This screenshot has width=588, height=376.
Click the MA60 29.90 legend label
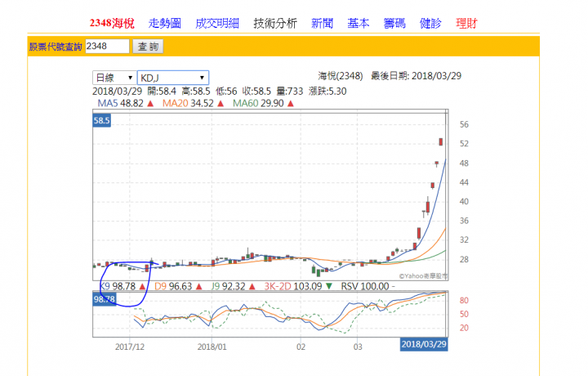258,103
